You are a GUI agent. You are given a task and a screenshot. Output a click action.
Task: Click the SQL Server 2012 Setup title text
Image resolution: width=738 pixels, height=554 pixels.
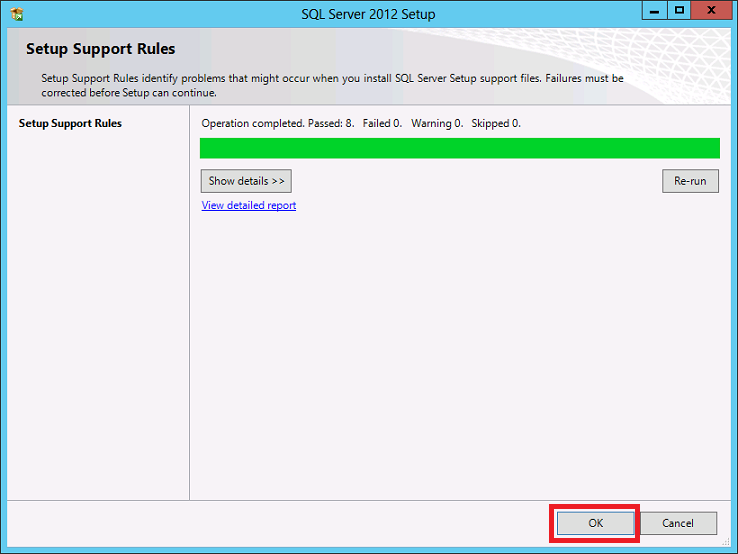369,14
